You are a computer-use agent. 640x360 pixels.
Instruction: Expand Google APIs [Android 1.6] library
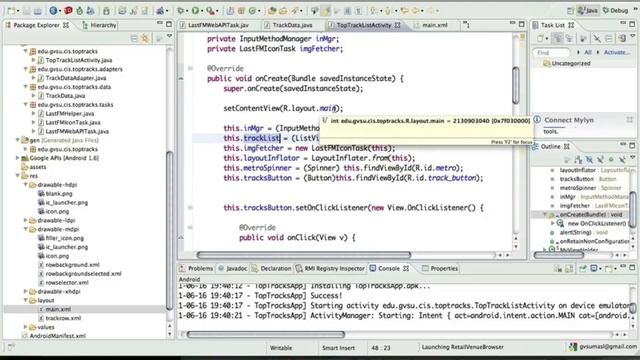[x=18, y=158]
